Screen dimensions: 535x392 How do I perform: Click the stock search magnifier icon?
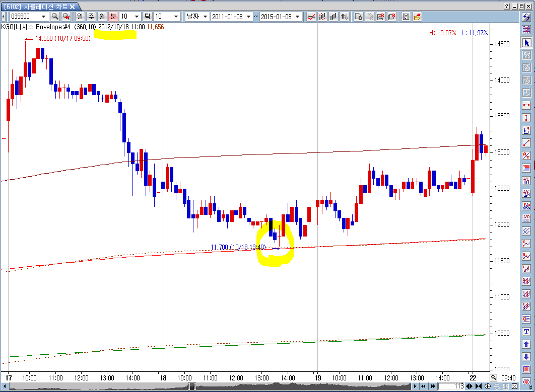[x=55, y=17]
